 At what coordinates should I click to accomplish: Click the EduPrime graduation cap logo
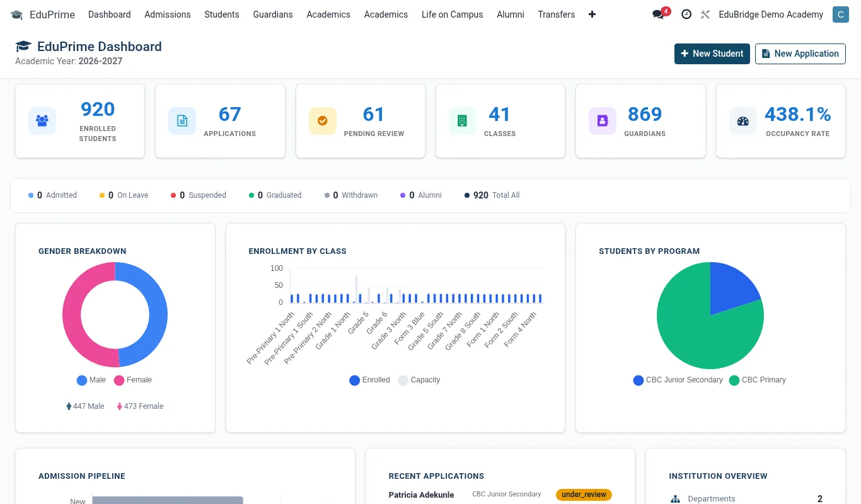click(x=16, y=14)
